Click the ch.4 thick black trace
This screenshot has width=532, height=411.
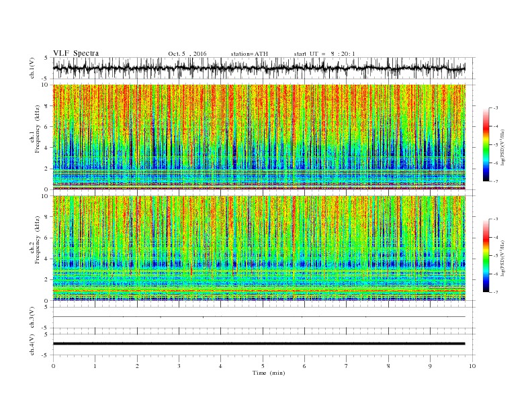click(259, 344)
